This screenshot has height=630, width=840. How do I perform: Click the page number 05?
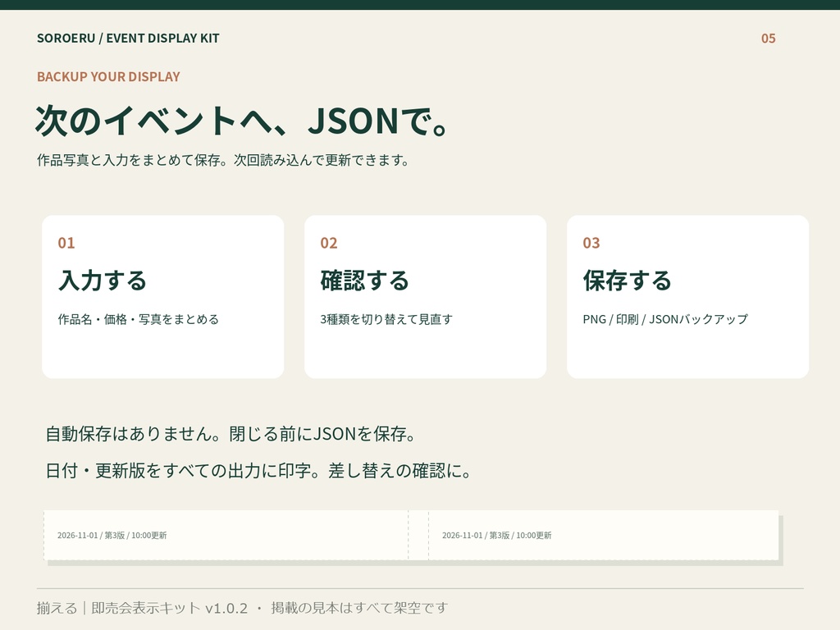pyautogui.click(x=768, y=39)
